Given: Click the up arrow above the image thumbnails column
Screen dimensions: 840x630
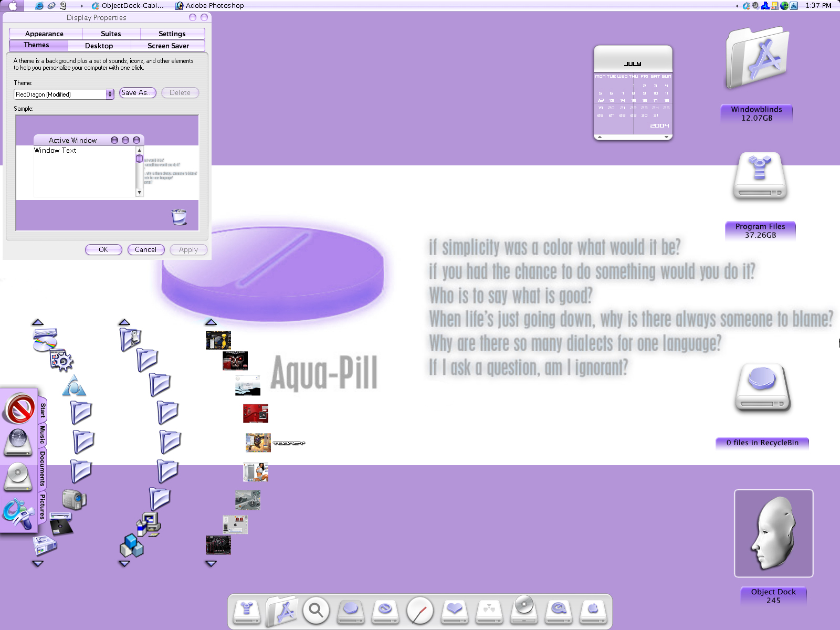Looking at the screenshot, I should pyautogui.click(x=211, y=322).
